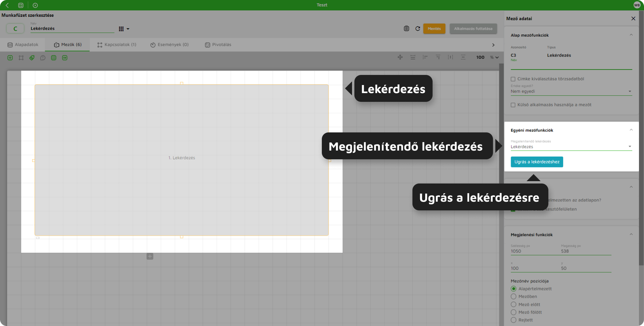Click the Név input field under C3

(x=571, y=66)
